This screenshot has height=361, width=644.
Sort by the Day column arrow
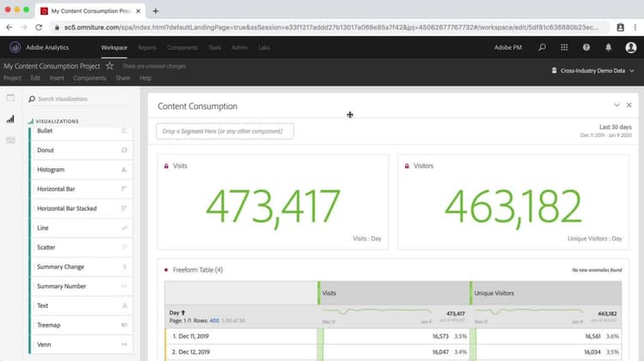coord(183,313)
